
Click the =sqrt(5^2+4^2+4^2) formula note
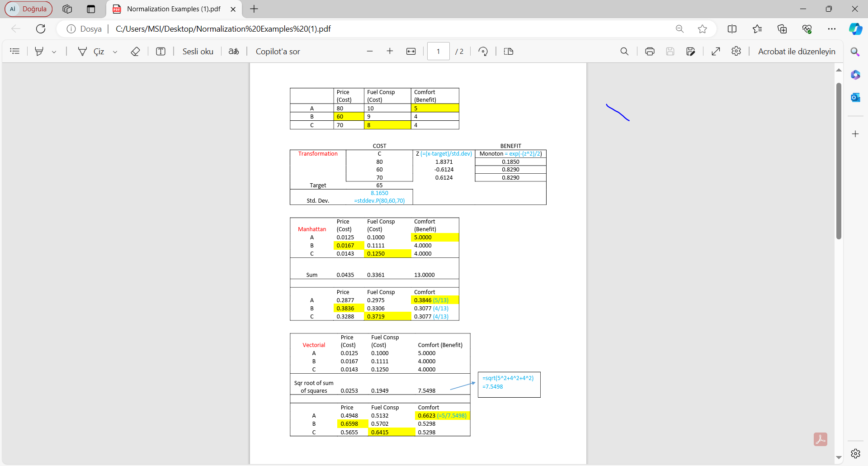(x=508, y=378)
